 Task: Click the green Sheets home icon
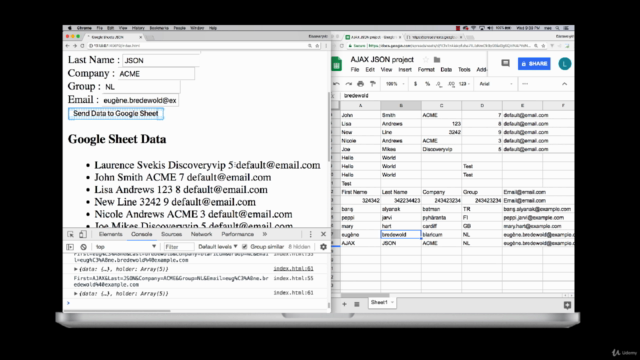[x=336, y=64]
